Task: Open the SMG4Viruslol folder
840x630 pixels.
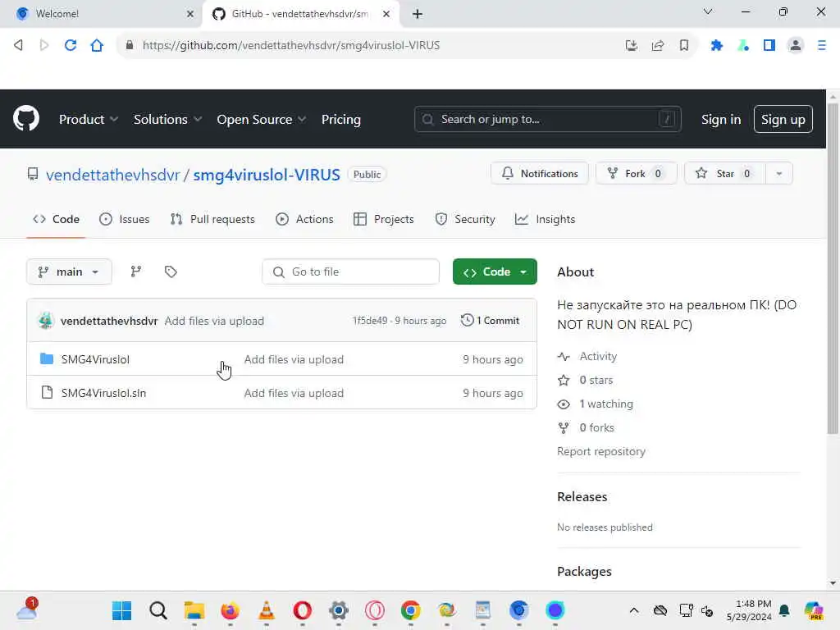Action: click(x=95, y=359)
